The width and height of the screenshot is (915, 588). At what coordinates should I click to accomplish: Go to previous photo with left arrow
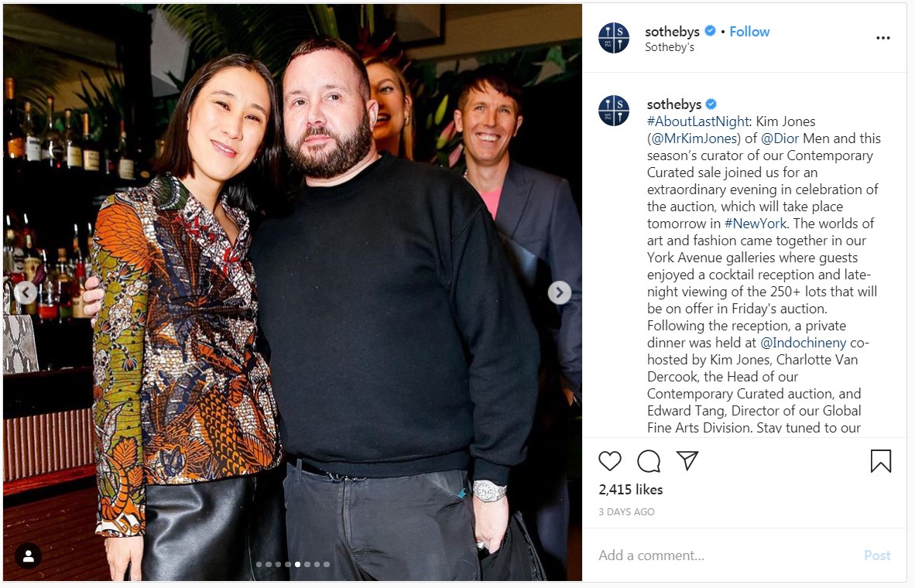point(26,292)
